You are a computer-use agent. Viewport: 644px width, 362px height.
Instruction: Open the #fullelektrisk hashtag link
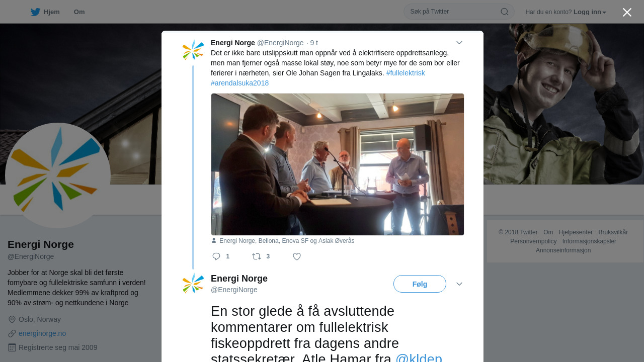tap(406, 73)
